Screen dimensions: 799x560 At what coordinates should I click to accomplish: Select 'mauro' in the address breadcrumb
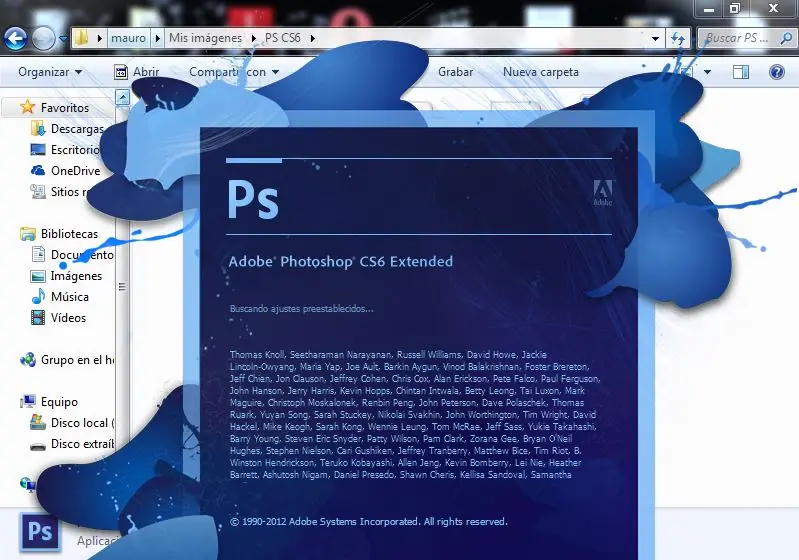[128, 38]
